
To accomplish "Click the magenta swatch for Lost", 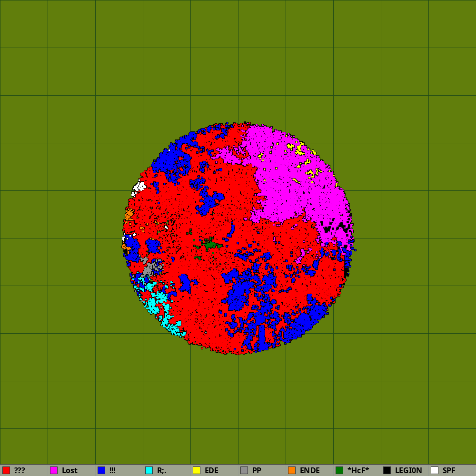I will [x=54, y=470].
